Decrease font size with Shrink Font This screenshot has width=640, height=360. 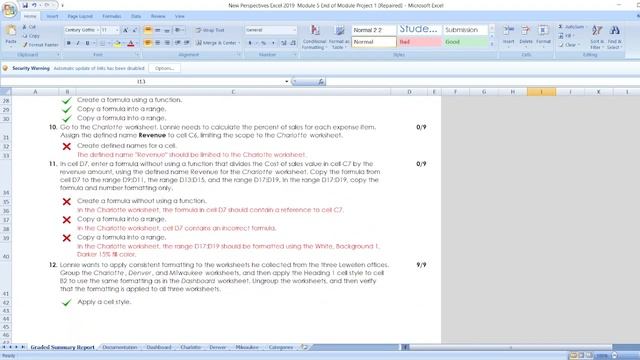(x=134, y=30)
